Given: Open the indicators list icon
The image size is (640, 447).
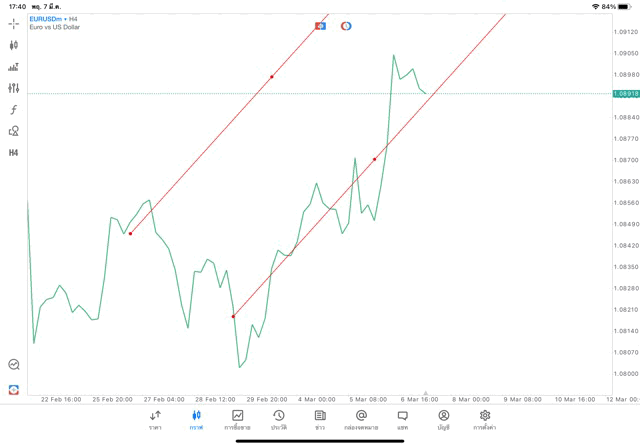Looking at the screenshot, I should coord(13,67).
